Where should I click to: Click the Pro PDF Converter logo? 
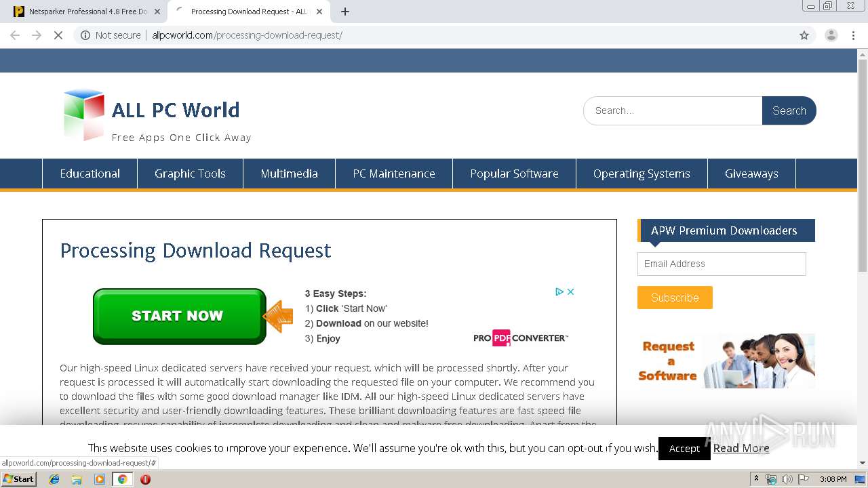[521, 338]
